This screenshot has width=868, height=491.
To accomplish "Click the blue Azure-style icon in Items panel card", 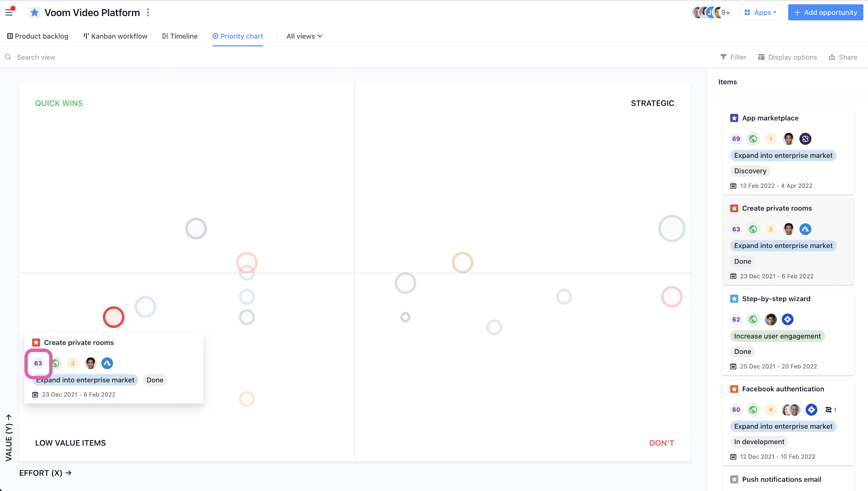I will pos(805,229).
